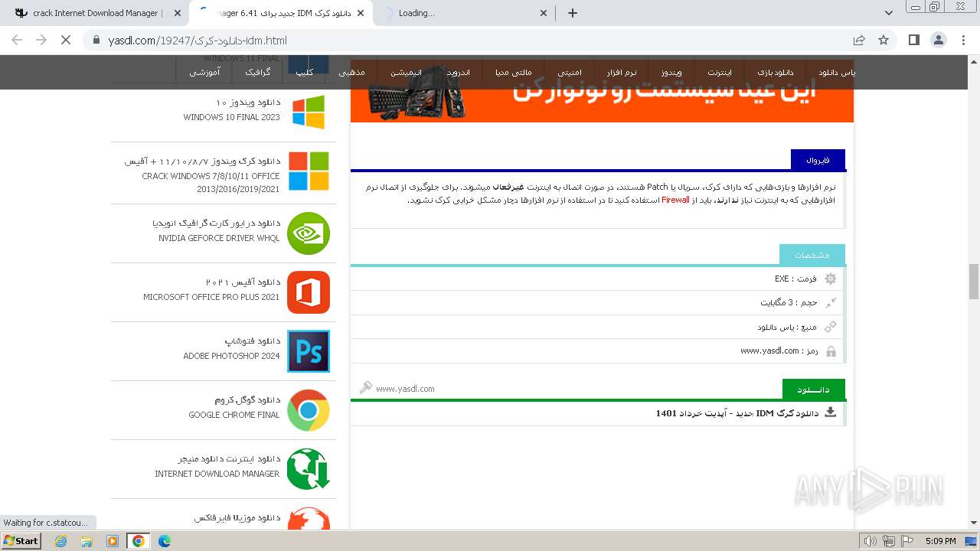Screen dimensions: 980x551
Task: Click www.yasdl.com text beside key icon
Action: point(405,389)
